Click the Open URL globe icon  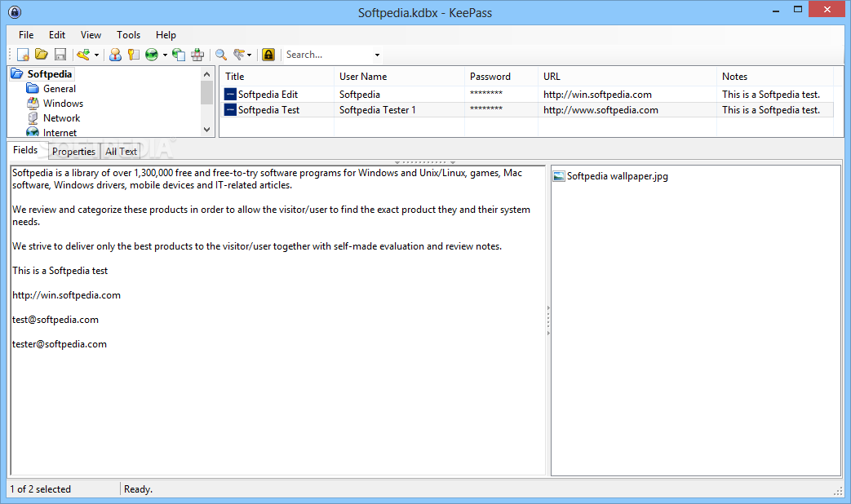point(152,55)
